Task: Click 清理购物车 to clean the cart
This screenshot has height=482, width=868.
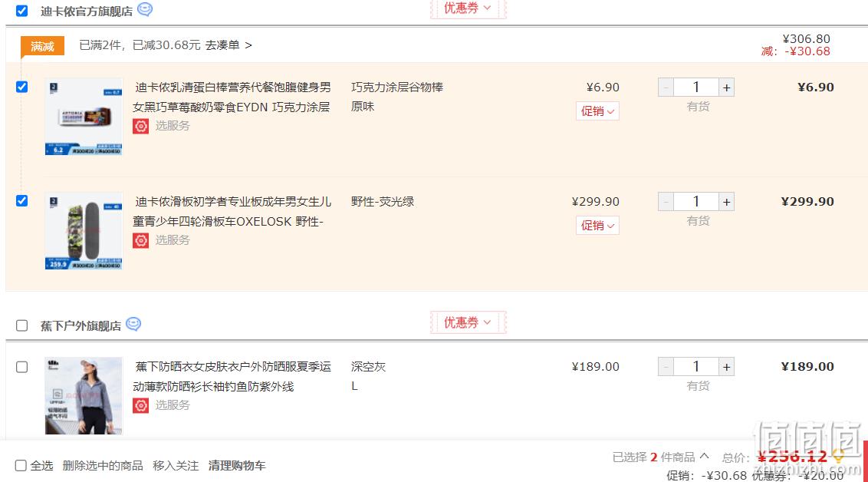Action: (237, 465)
